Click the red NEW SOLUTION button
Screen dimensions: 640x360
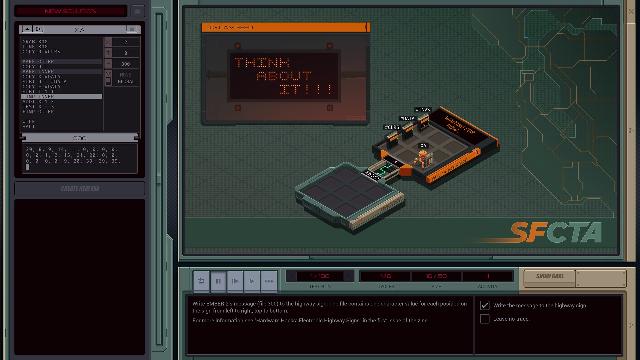point(70,11)
